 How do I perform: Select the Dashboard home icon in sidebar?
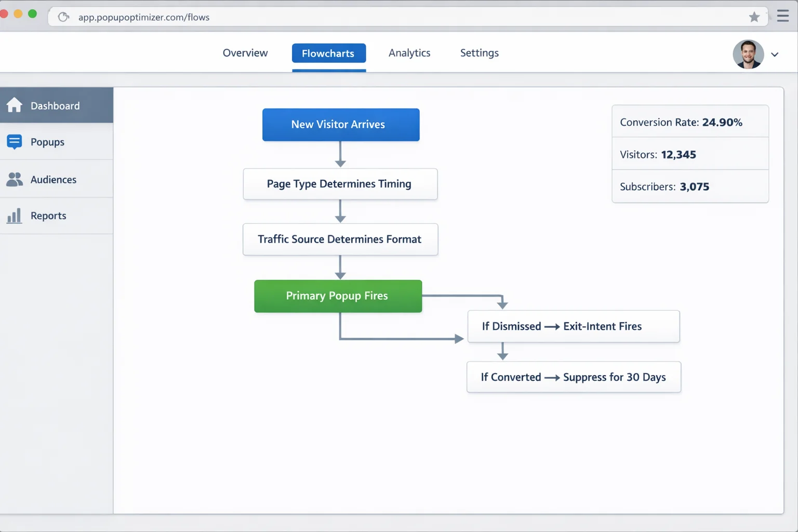(14, 105)
